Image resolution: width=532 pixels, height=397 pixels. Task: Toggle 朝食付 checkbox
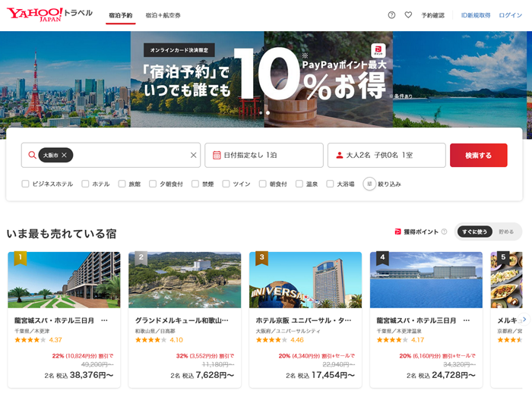(x=263, y=184)
